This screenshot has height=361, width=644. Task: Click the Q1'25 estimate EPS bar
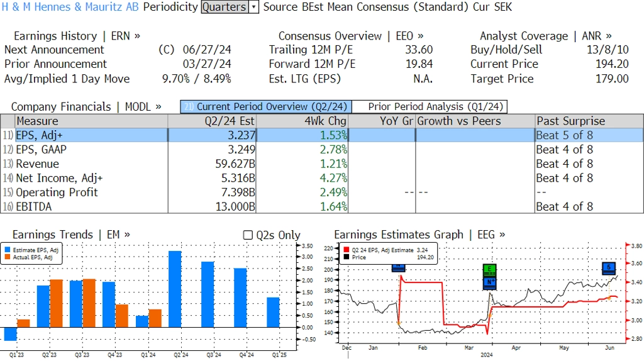273,313
